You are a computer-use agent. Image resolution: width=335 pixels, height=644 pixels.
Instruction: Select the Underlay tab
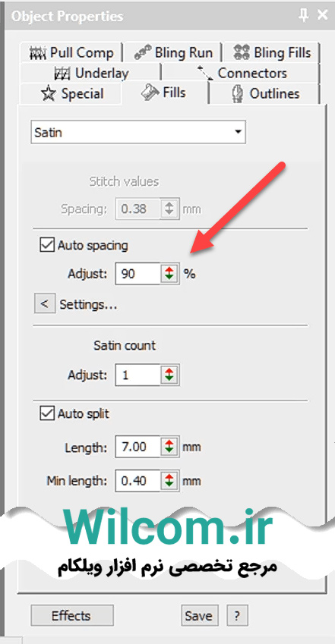(90, 73)
